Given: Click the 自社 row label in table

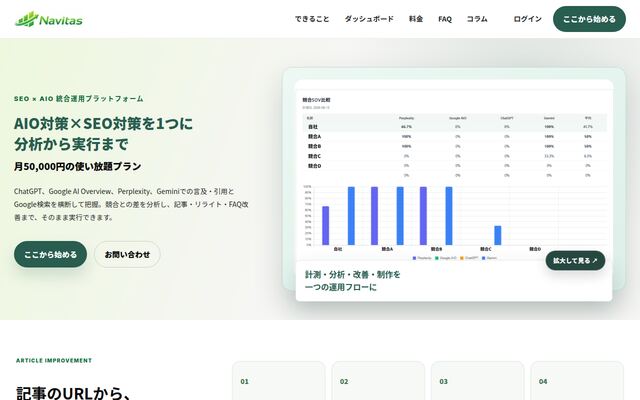Looking at the screenshot, I should 313,127.
